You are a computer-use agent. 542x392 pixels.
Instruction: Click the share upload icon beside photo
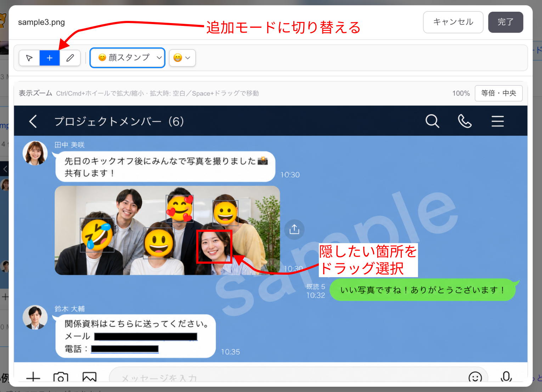[x=294, y=230]
